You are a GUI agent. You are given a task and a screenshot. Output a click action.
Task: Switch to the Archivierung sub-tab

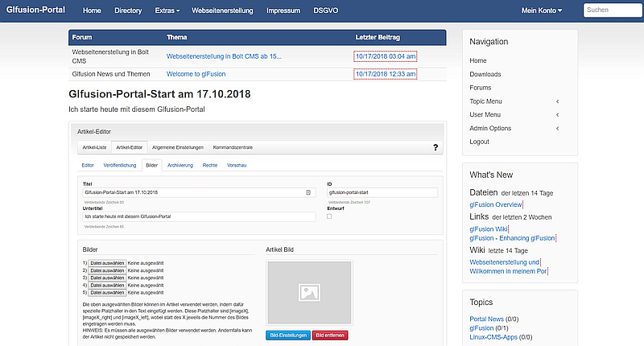click(x=180, y=166)
